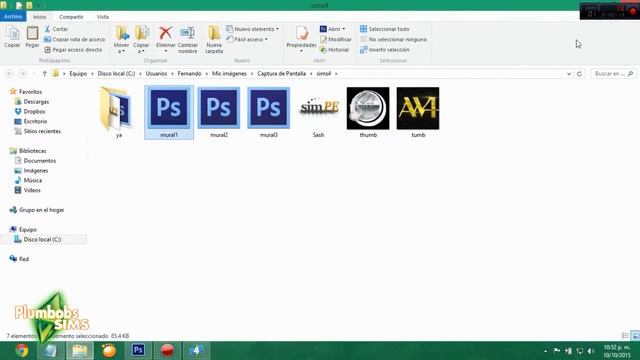640x360 pixels.
Task: Click Disco local (C:) in address path
Action: pos(116,73)
